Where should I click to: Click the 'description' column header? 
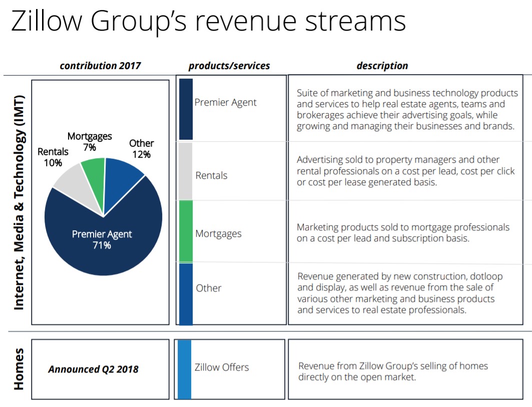(382, 66)
